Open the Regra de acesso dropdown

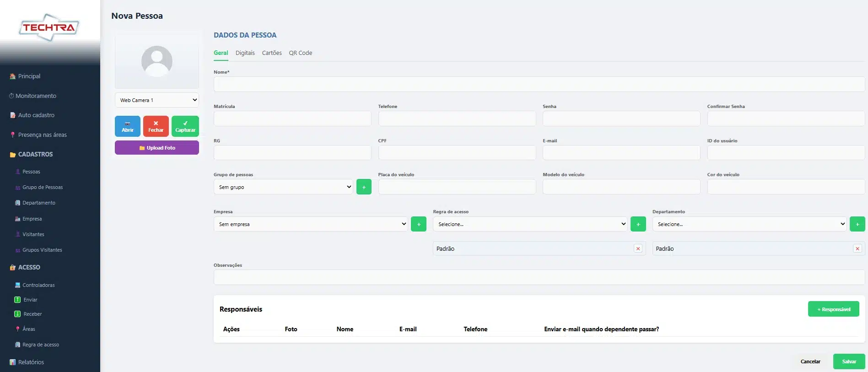(x=530, y=224)
